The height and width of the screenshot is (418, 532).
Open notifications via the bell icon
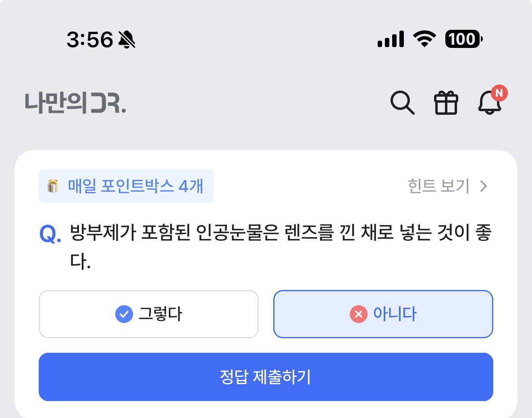490,102
